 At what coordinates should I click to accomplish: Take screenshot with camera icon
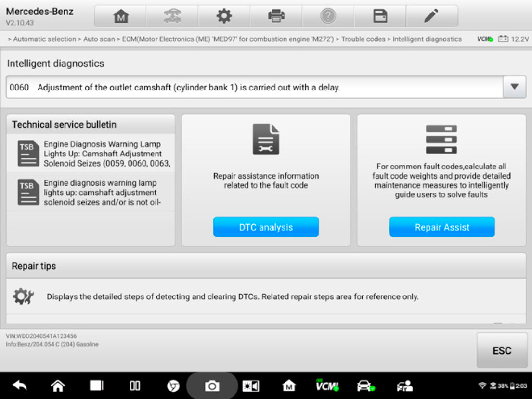tap(212, 386)
